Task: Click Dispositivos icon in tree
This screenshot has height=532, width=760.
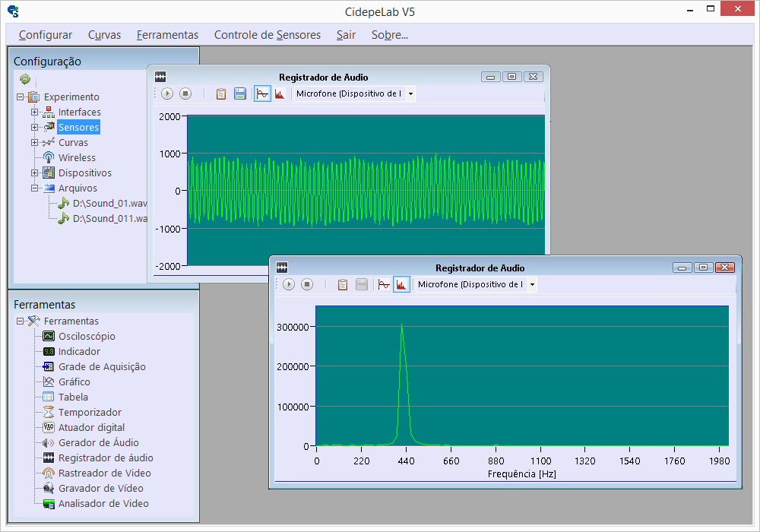Action: 49,173
